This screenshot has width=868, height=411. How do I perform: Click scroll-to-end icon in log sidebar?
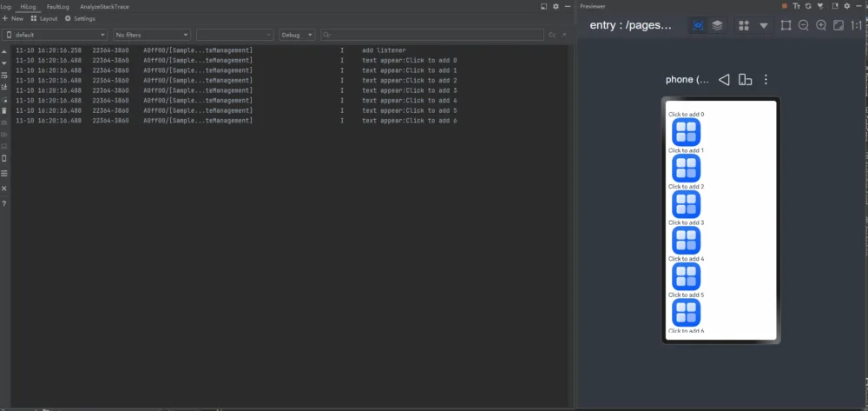(4, 87)
